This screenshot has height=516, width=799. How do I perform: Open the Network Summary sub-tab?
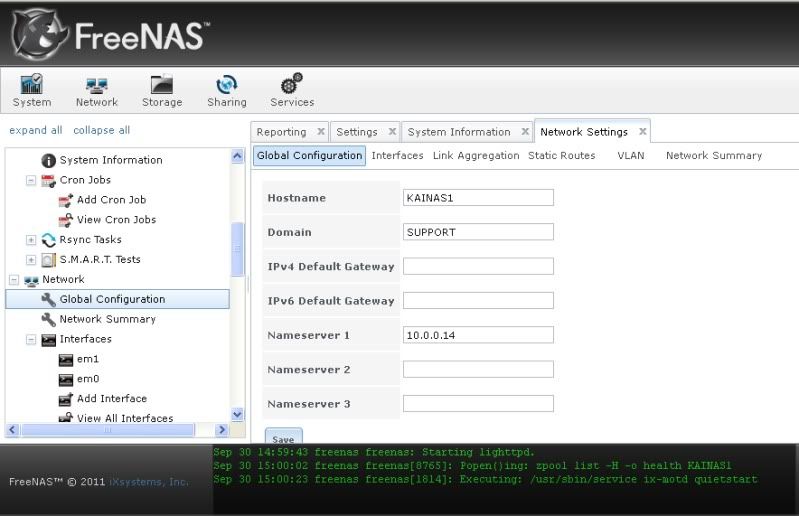point(714,155)
